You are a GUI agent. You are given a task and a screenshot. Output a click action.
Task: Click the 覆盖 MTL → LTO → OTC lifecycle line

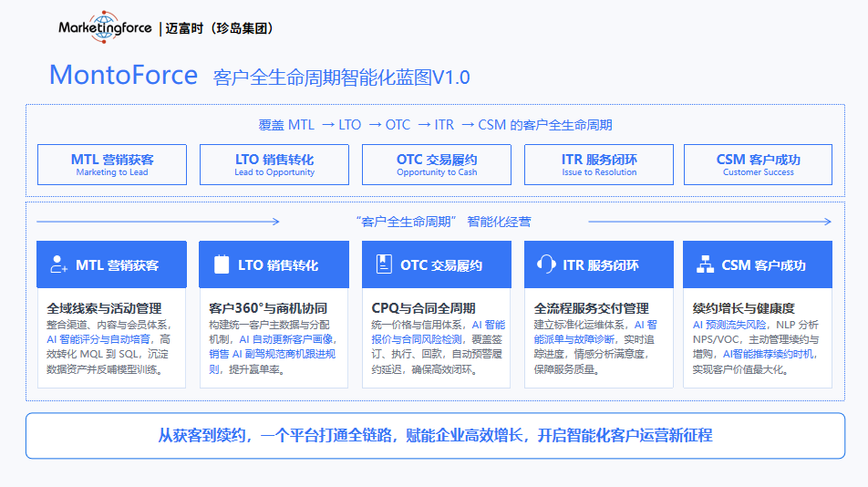435,125
